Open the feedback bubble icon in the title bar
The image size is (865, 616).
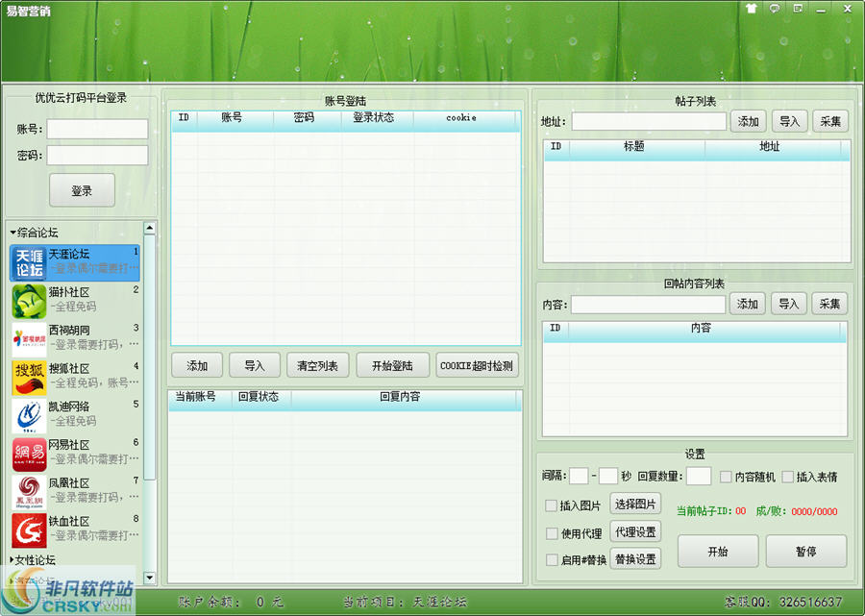click(774, 9)
